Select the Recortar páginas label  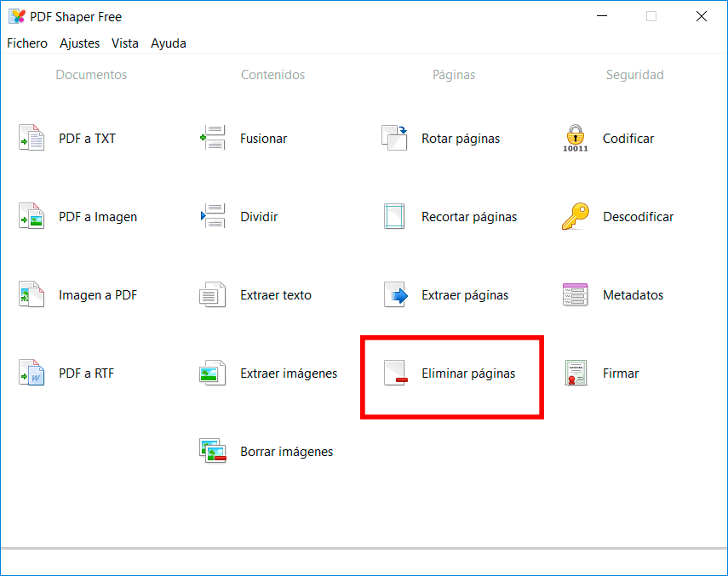(x=469, y=217)
